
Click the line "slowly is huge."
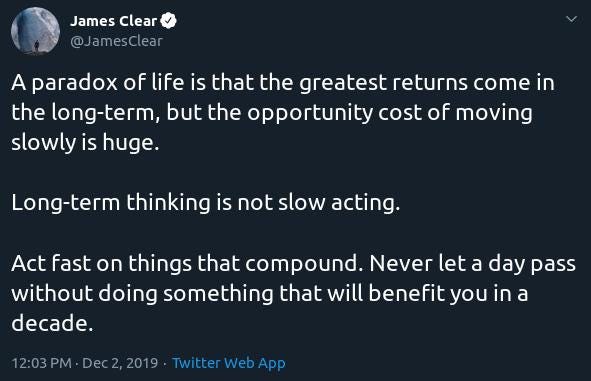[85, 143]
